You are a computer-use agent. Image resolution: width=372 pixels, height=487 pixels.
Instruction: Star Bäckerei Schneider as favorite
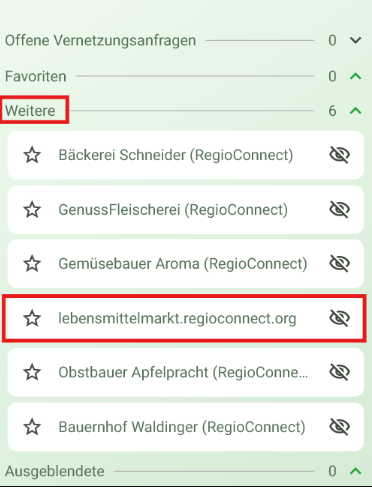point(32,155)
